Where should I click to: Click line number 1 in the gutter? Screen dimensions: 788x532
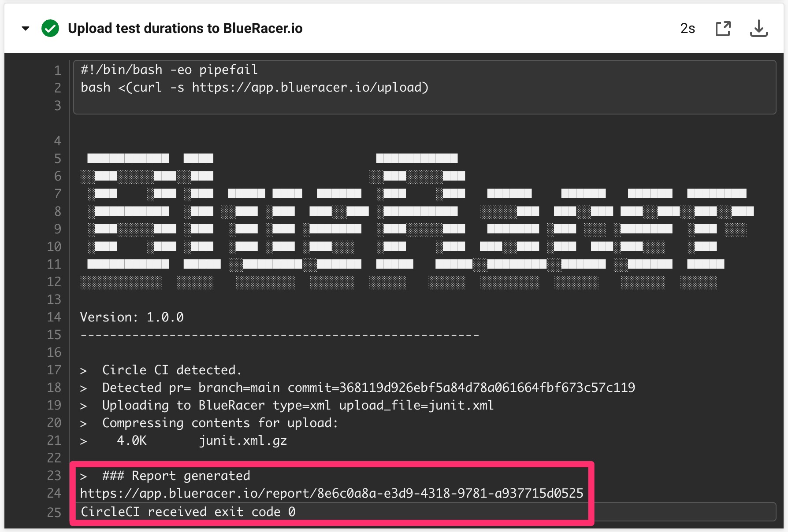(x=57, y=69)
